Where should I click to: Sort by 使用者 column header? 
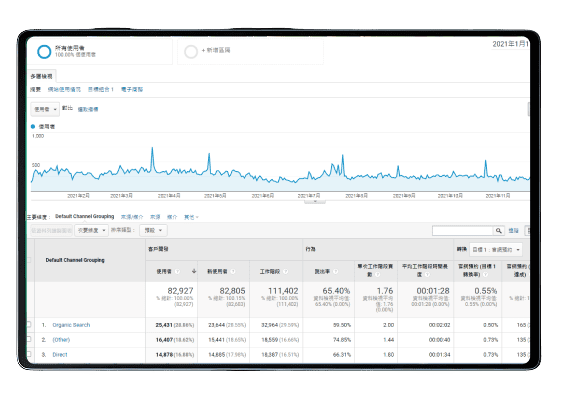(164, 271)
